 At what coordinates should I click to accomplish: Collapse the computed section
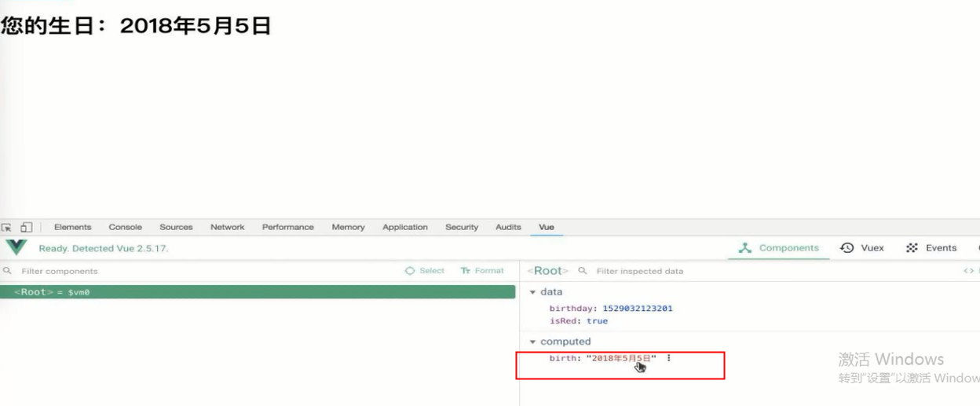(532, 342)
